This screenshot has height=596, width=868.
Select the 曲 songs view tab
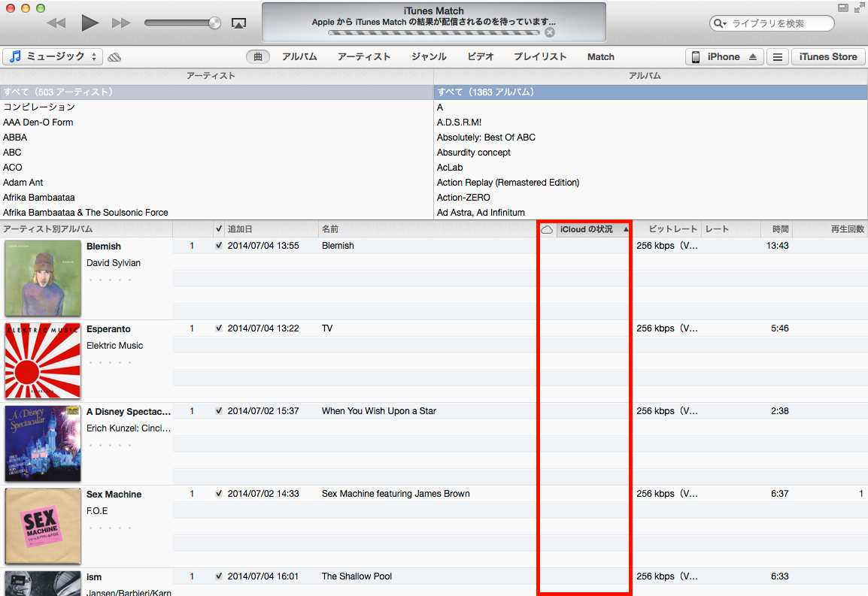[258, 56]
